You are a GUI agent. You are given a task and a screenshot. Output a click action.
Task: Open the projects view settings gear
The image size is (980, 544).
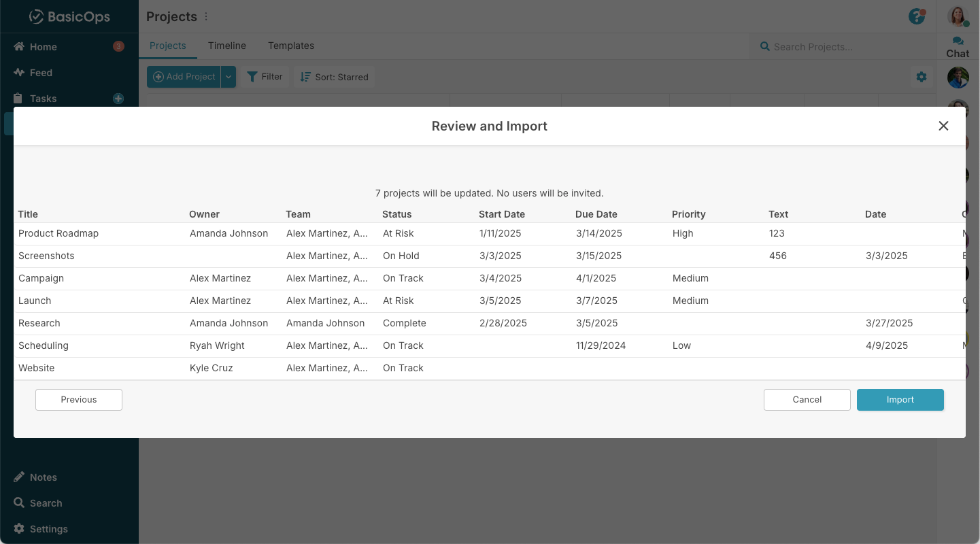(922, 77)
